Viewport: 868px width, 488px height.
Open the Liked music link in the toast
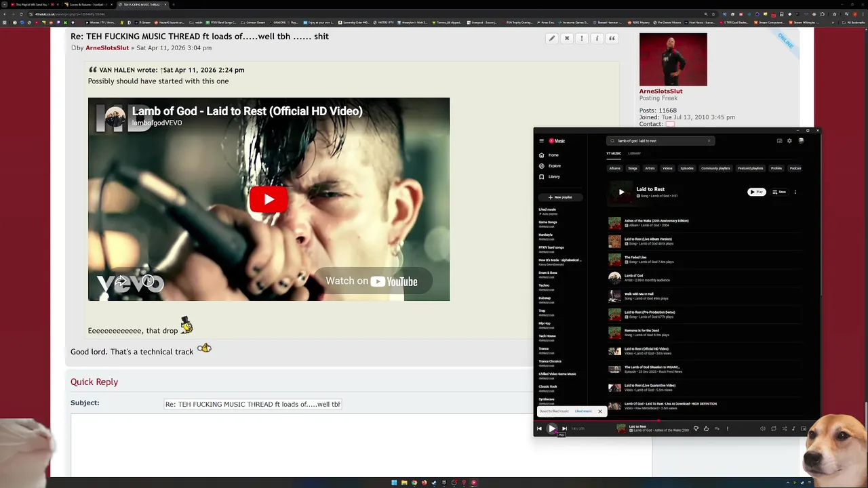click(x=583, y=411)
